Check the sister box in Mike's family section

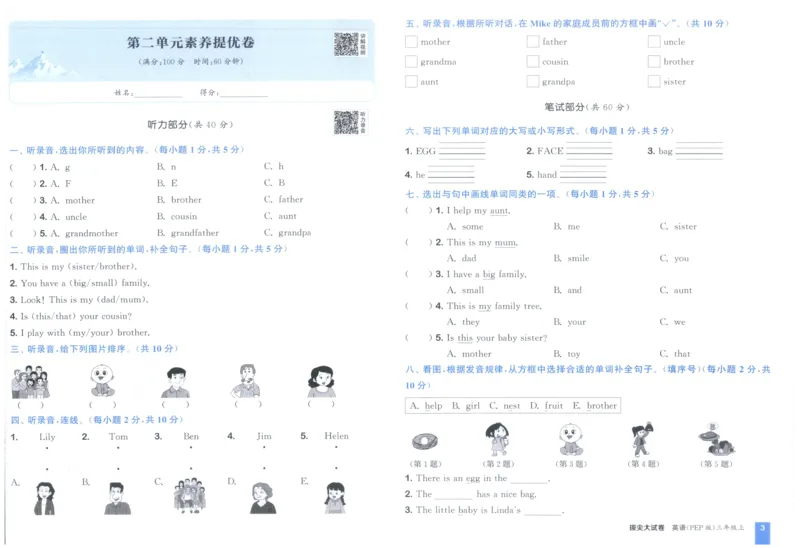pos(654,81)
